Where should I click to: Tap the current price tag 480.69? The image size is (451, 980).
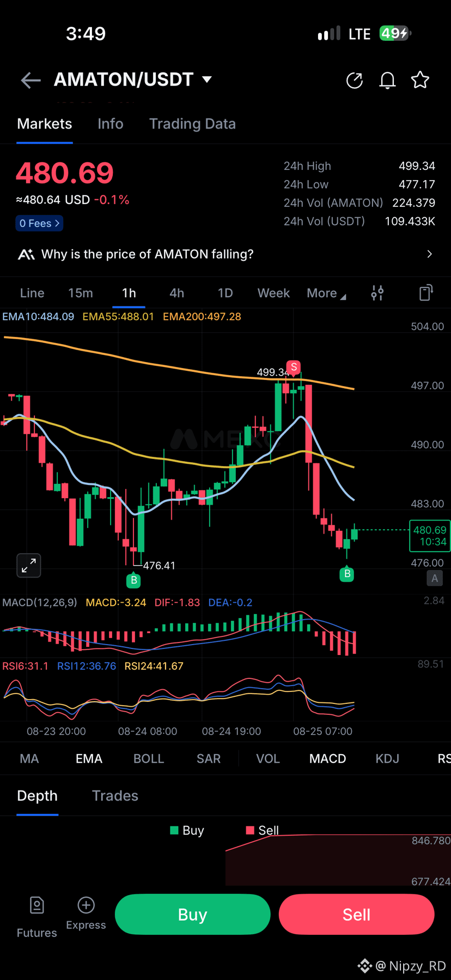click(429, 536)
